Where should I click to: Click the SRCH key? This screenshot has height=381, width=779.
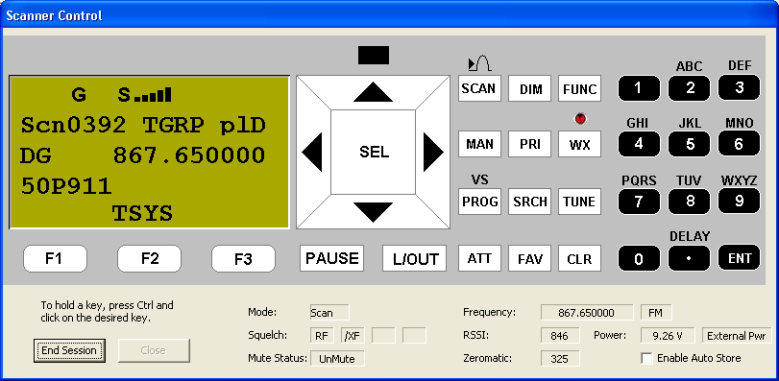tap(530, 202)
